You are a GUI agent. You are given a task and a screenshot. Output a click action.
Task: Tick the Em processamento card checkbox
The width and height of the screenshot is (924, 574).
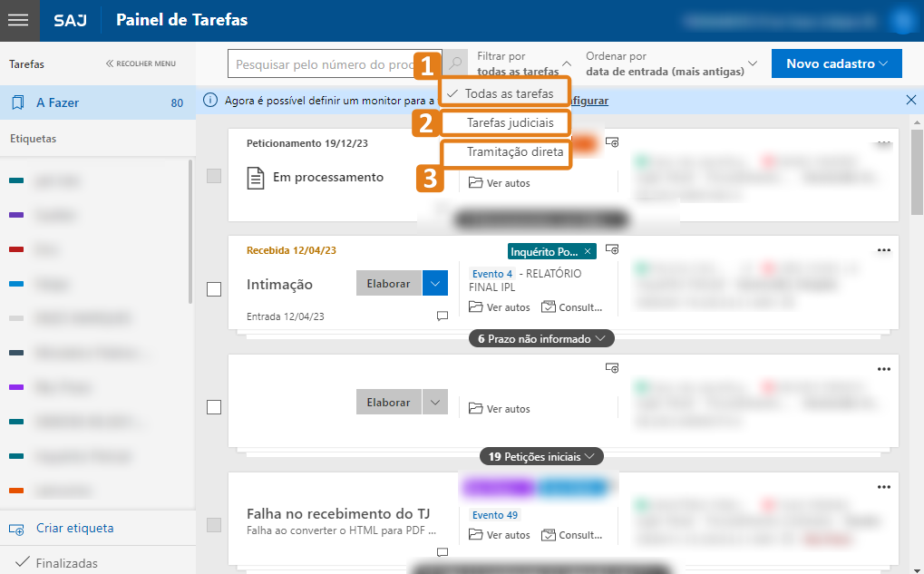[214, 177]
